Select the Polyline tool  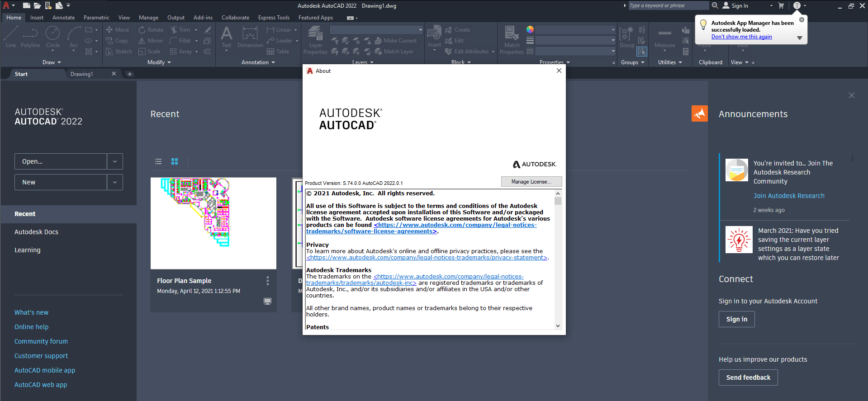(30, 37)
